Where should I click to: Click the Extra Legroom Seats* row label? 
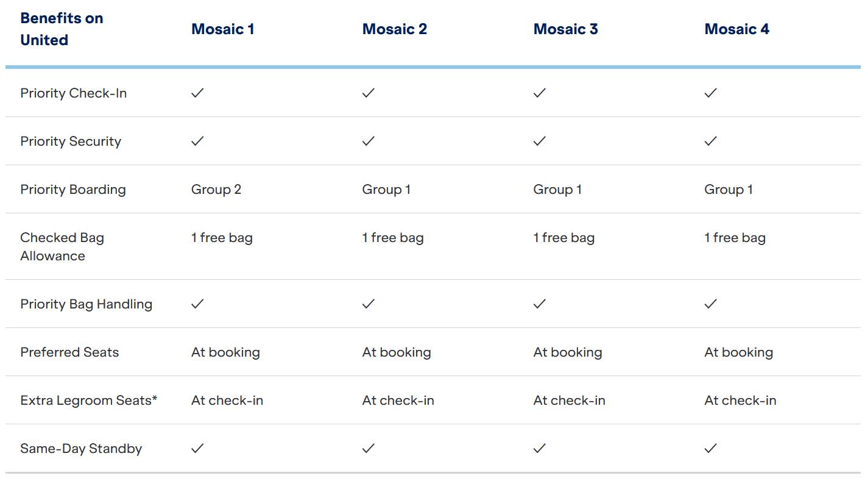(x=89, y=401)
